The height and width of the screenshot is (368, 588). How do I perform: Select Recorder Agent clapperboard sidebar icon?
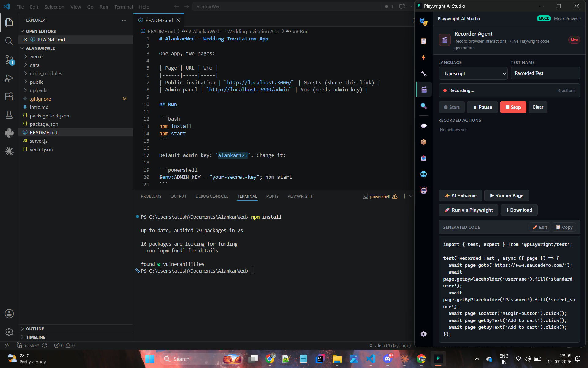pyautogui.click(x=424, y=90)
